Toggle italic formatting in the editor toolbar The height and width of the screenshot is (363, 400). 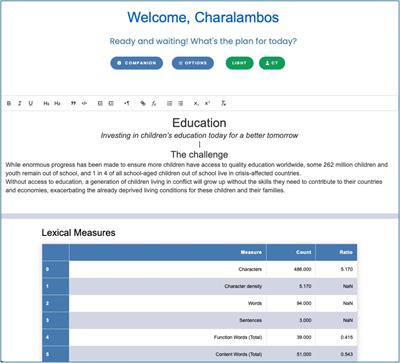(x=20, y=103)
